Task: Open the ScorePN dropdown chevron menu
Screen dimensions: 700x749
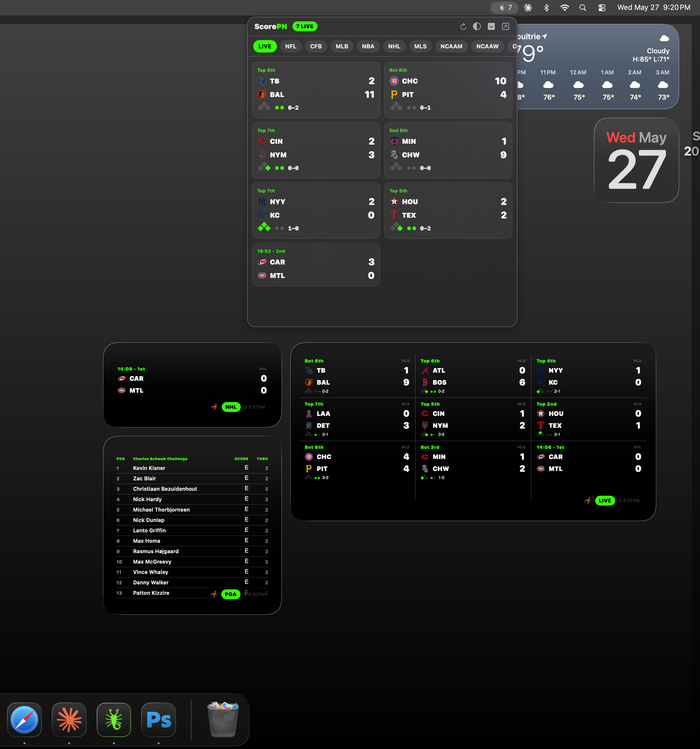Action: click(491, 26)
